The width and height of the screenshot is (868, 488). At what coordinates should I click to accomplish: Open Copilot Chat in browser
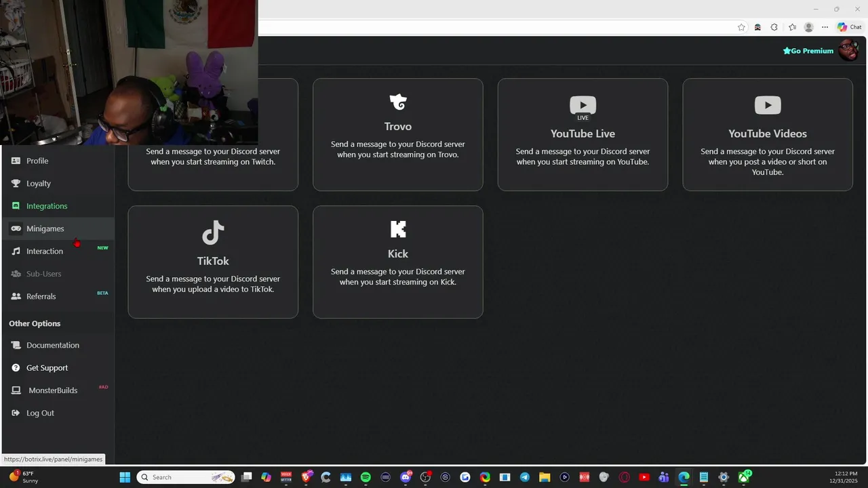point(850,27)
